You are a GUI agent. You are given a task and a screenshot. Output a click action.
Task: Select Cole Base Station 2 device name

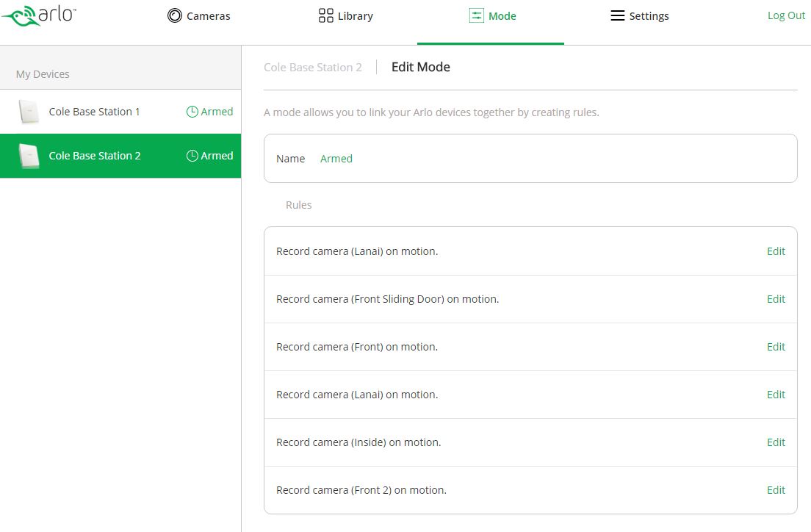(95, 156)
